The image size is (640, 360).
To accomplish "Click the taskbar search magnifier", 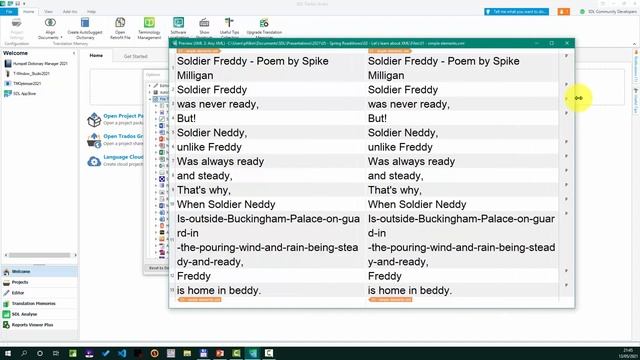I will (24, 353).
